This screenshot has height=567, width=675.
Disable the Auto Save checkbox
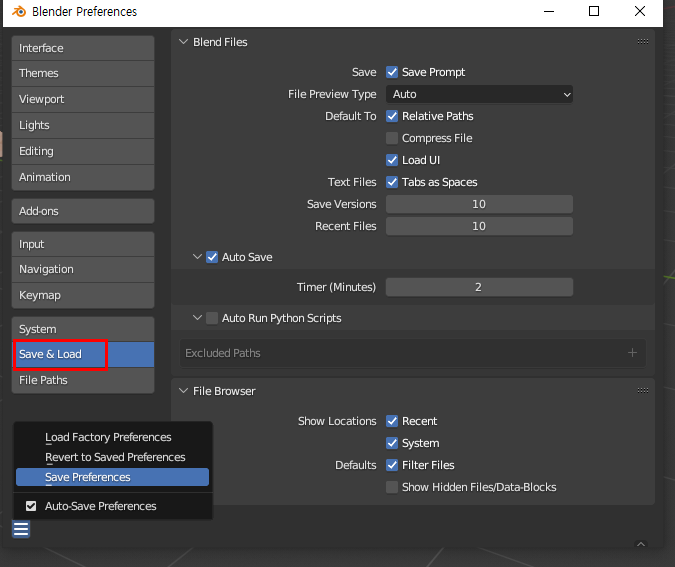pyautogui.click(x=212, y=257)
